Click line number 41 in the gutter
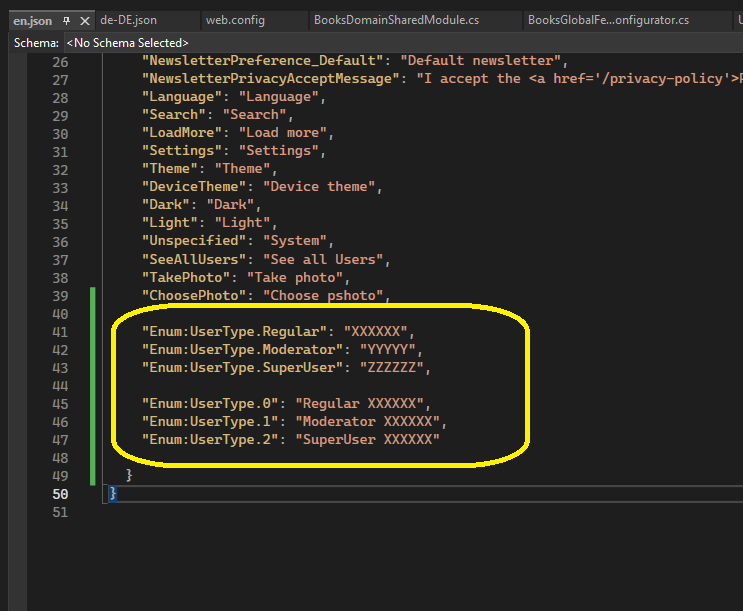Image resolution: width=745 pixels, height=611 pixels. pos(59,332)
